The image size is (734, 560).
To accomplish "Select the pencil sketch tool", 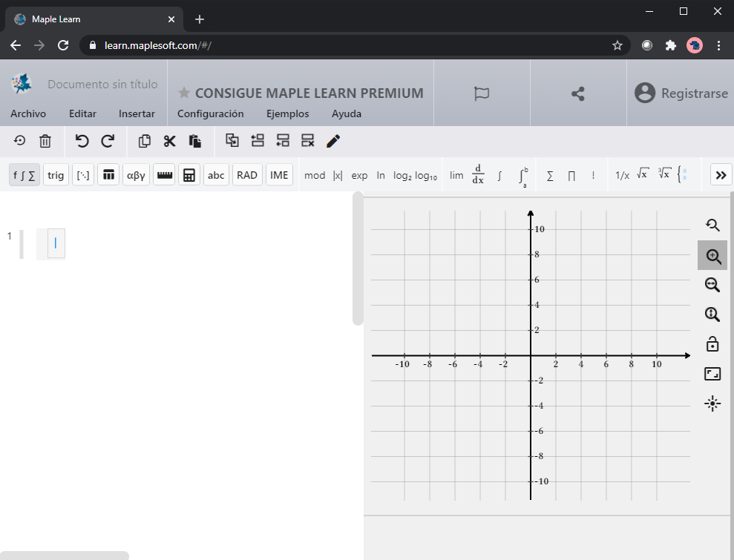I will click(x=333, y=141).
